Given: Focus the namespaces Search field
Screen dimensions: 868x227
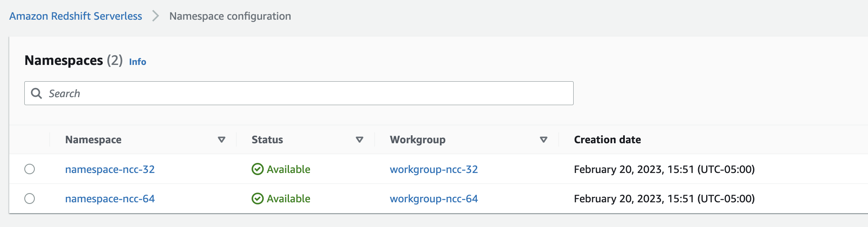Looking at the screenshot, I should [x=299, y=93].
